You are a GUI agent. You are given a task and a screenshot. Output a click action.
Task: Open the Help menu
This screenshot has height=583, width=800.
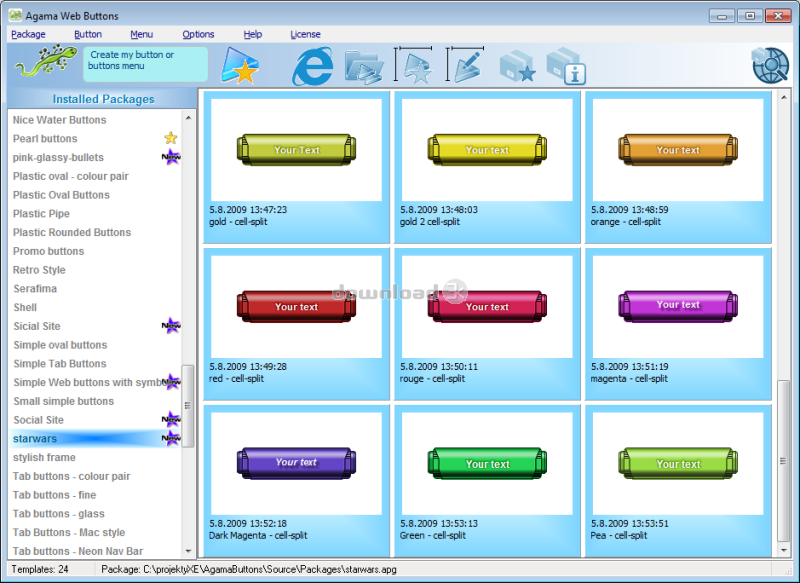coord(253,34)
